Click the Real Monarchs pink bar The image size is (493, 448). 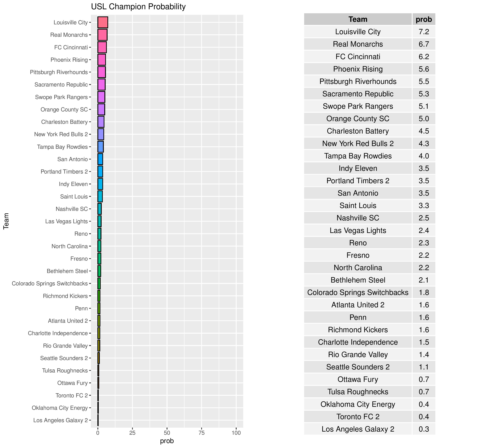coord(102,35)
